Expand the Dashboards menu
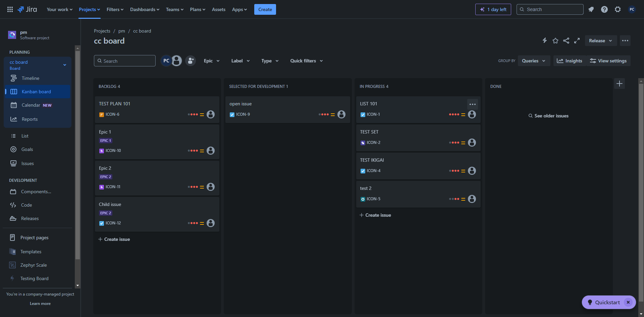 [145, 9]
